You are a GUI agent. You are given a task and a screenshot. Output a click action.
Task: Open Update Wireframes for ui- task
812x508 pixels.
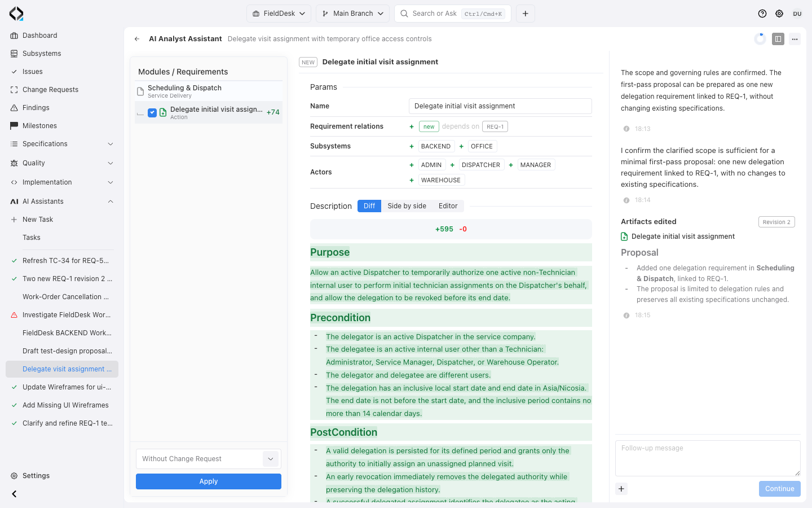coord(62,387)
